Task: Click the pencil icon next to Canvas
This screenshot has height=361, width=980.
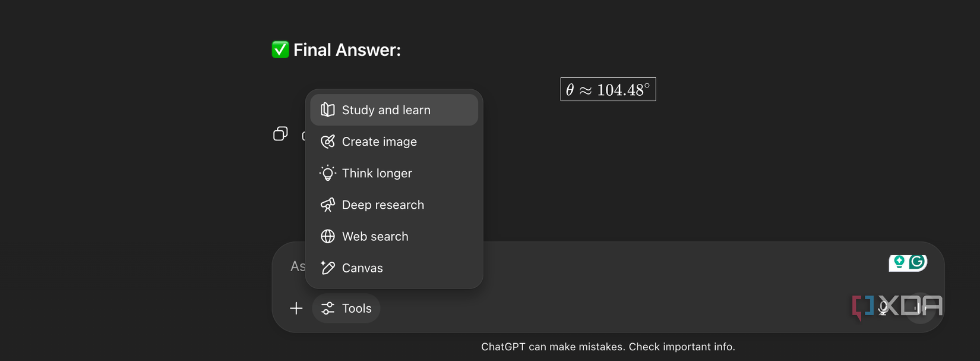Action: 328,268
